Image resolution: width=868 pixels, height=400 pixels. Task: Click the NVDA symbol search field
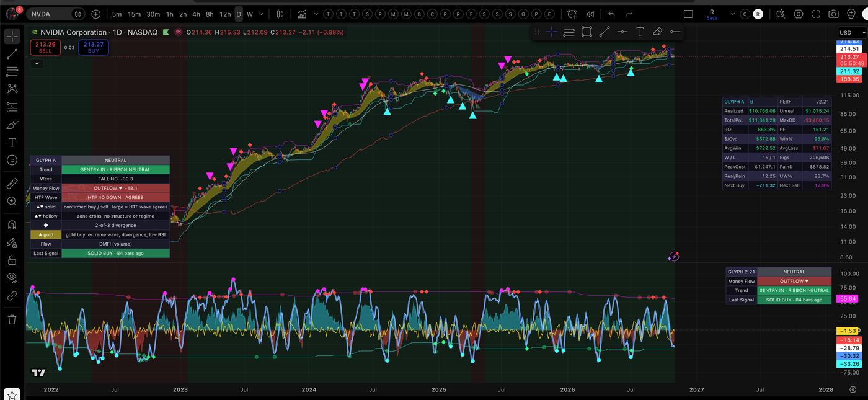pos(56,14)
